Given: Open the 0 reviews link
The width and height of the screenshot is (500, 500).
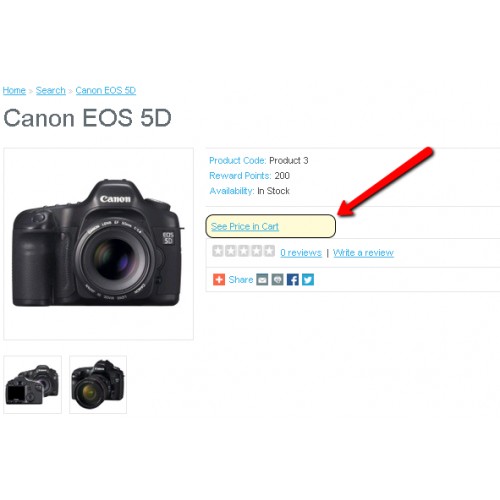Looking at the screenshot, I should coord(301,253).
